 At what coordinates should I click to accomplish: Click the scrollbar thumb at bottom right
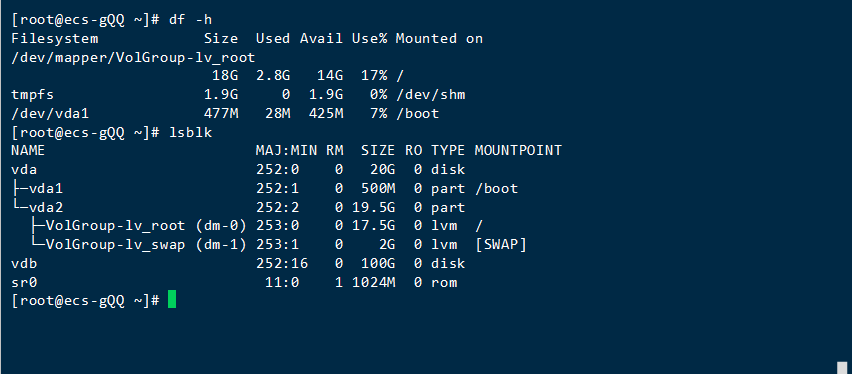coord(842,368)
